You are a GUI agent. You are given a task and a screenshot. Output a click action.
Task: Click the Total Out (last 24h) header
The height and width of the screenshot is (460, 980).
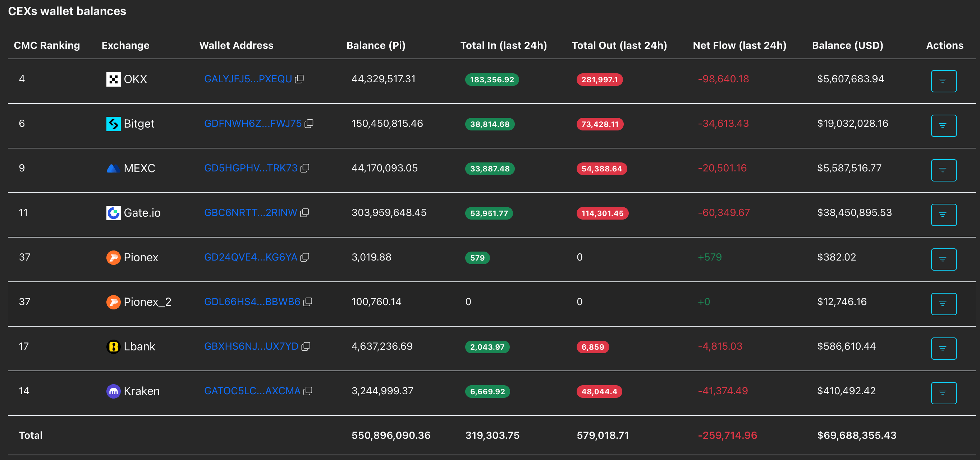point(619,46)
